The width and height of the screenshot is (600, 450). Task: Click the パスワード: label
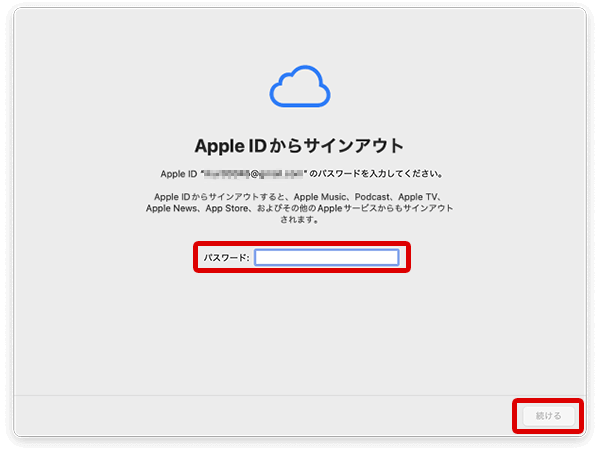227,258
